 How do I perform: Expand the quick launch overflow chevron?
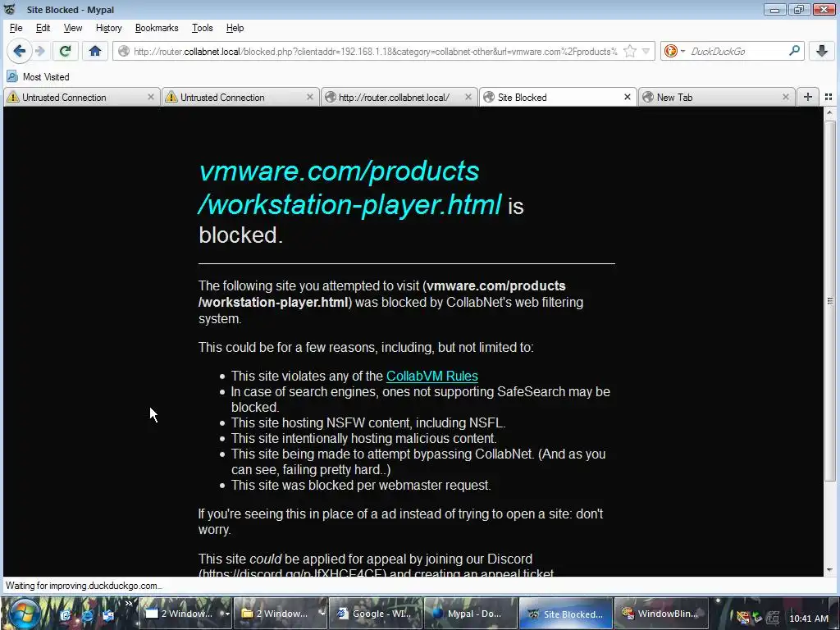[x=129, y=604]
